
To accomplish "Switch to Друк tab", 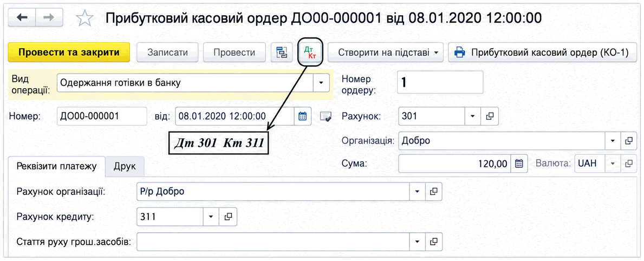I will coord(125,166).
